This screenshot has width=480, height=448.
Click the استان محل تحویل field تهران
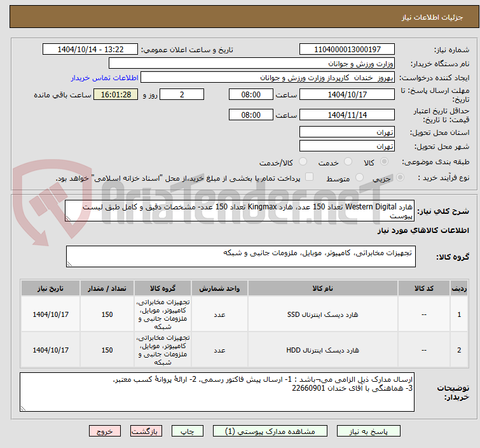click(347, 132)
